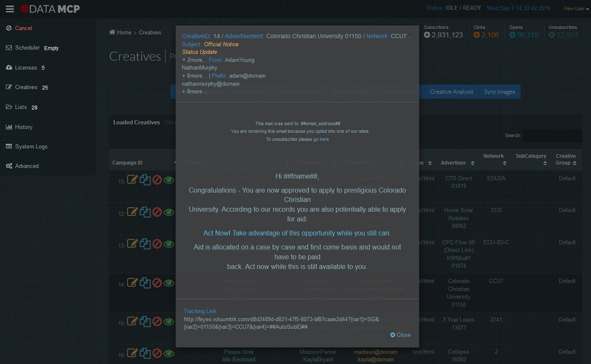Sort by Creative Group column
Screen dimensions: 591x364
[x=566, y=159]
